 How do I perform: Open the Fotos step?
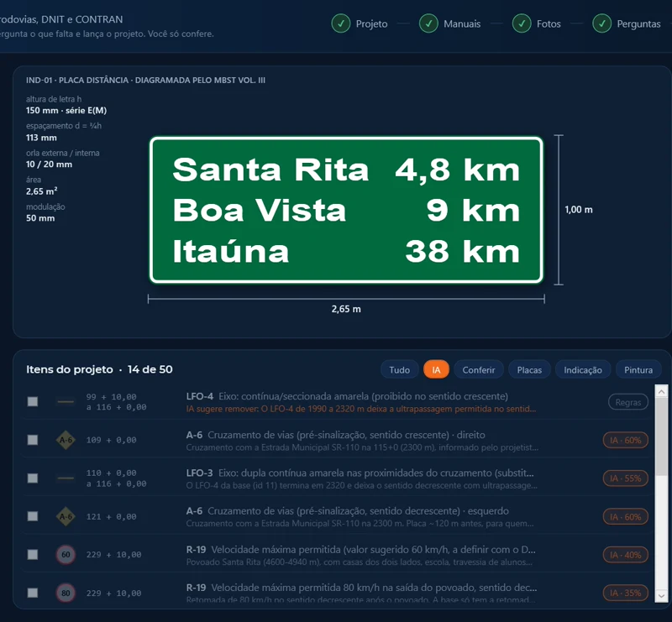[536, 24]
